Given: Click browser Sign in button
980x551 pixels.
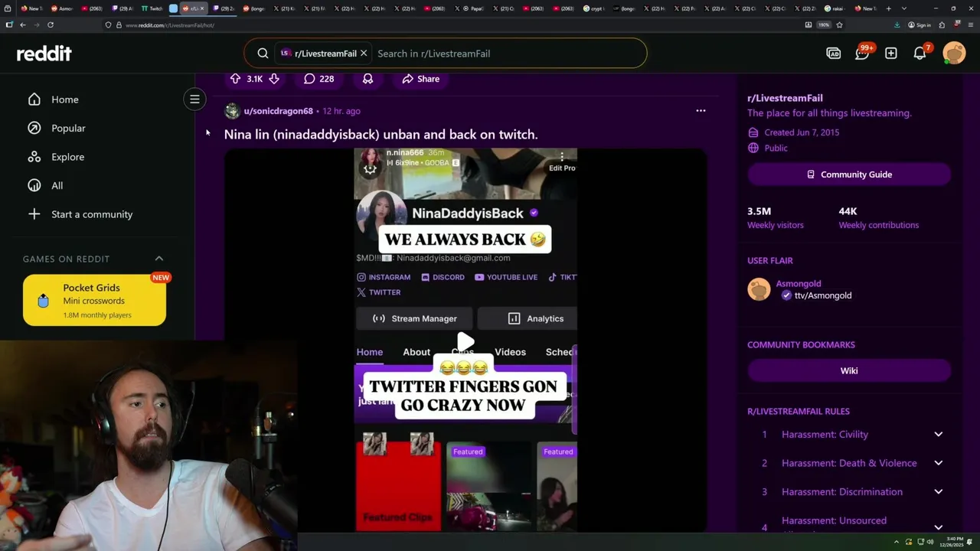Looking at the screenshot, I should 920,24.
